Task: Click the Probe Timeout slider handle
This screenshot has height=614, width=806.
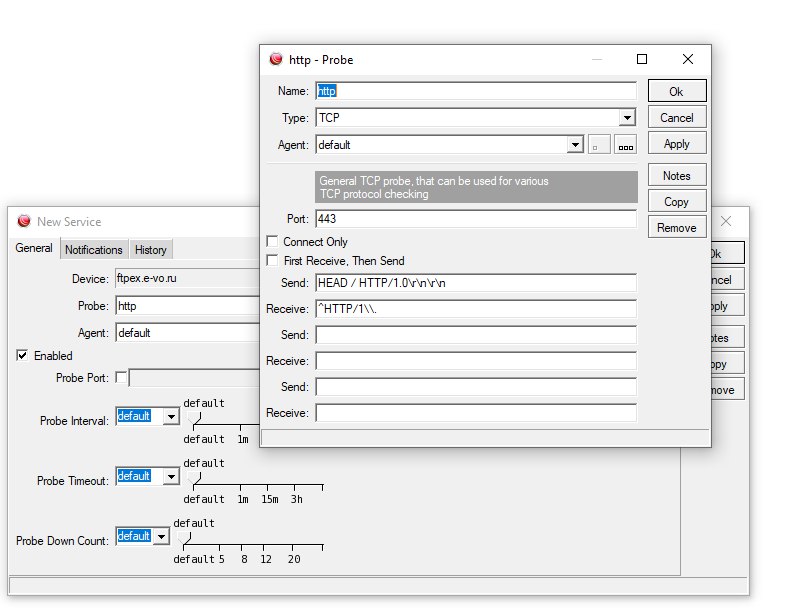Action: tap(194, 479)
